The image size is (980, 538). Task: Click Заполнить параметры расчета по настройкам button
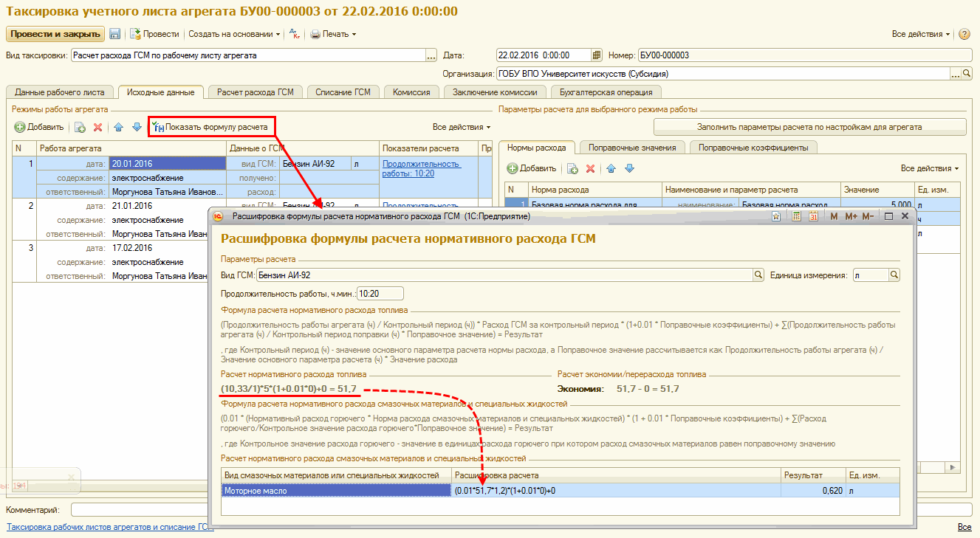point(809,127)
